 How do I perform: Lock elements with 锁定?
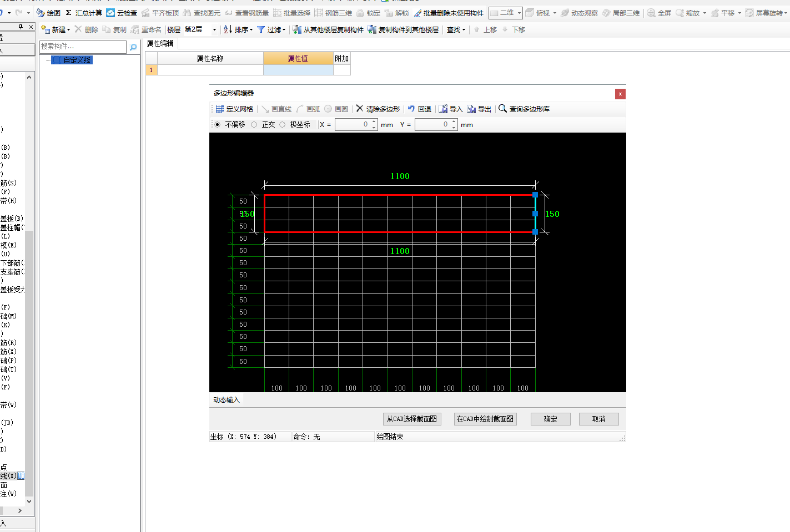point(369,13)
